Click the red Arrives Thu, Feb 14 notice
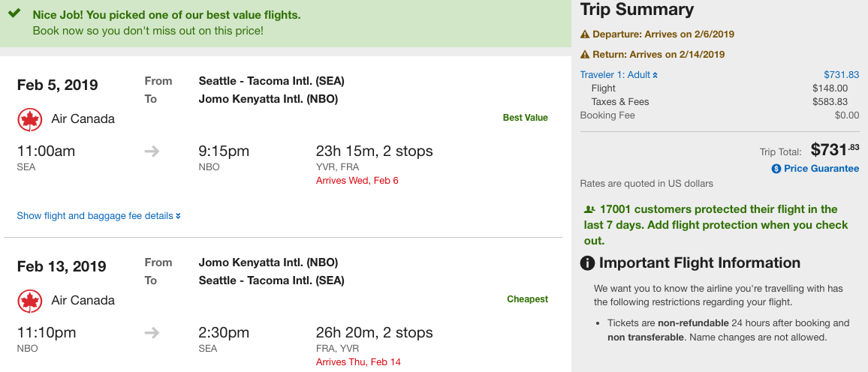Screen dimensions: 868x372 click(358, 362)
